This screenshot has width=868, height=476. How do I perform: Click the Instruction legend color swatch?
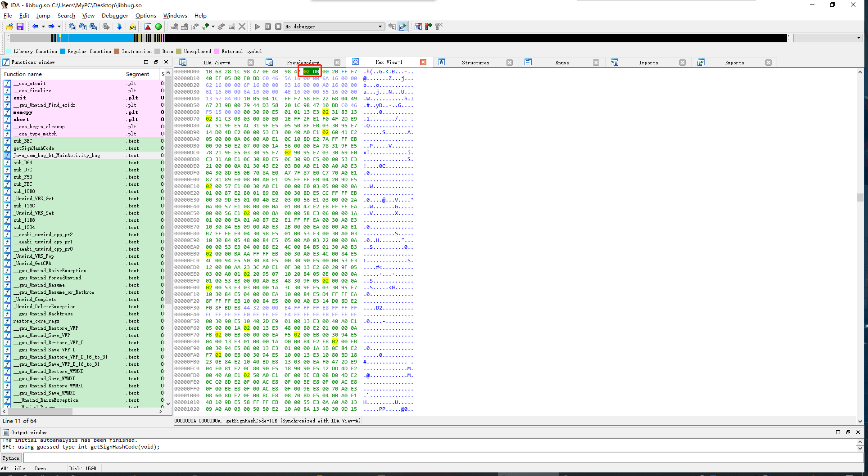click(x=117, y=51)
